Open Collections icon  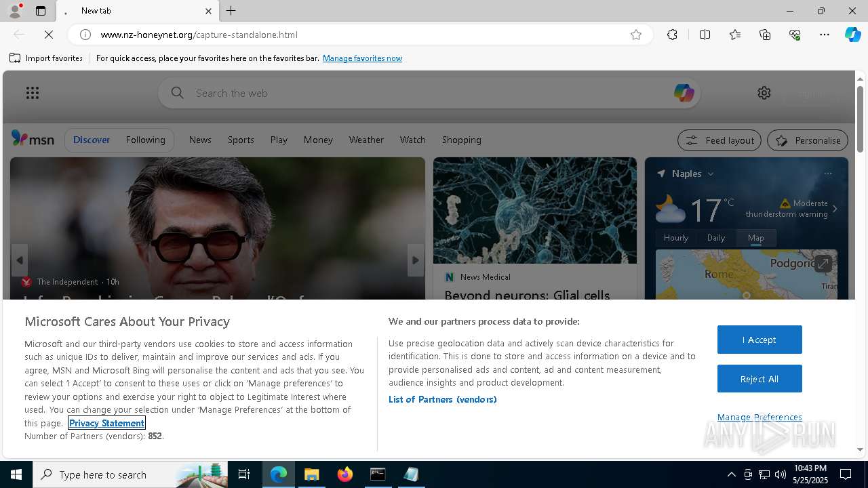pos(765,35)
